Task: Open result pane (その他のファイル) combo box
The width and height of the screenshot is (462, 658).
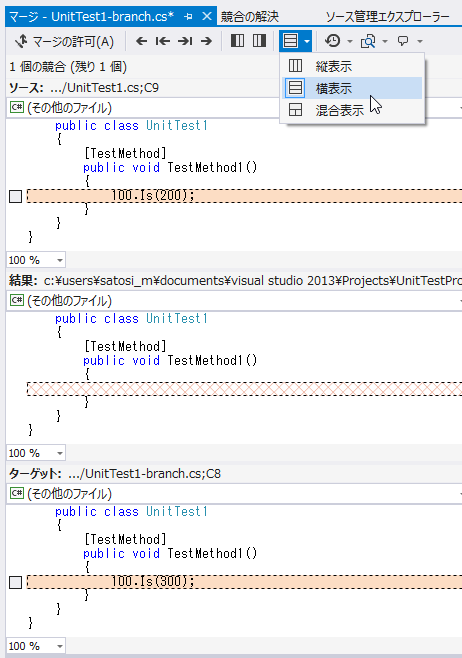Action: coord(234,301)
